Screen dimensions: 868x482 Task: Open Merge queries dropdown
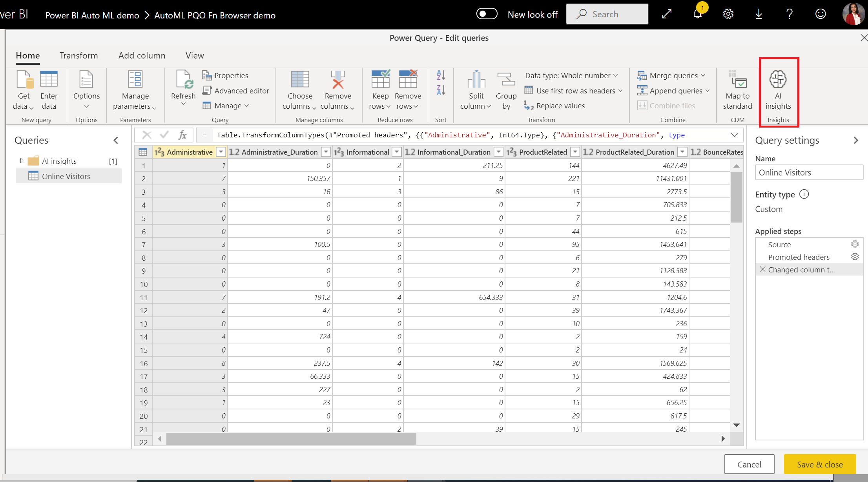(x=671, y=75)
